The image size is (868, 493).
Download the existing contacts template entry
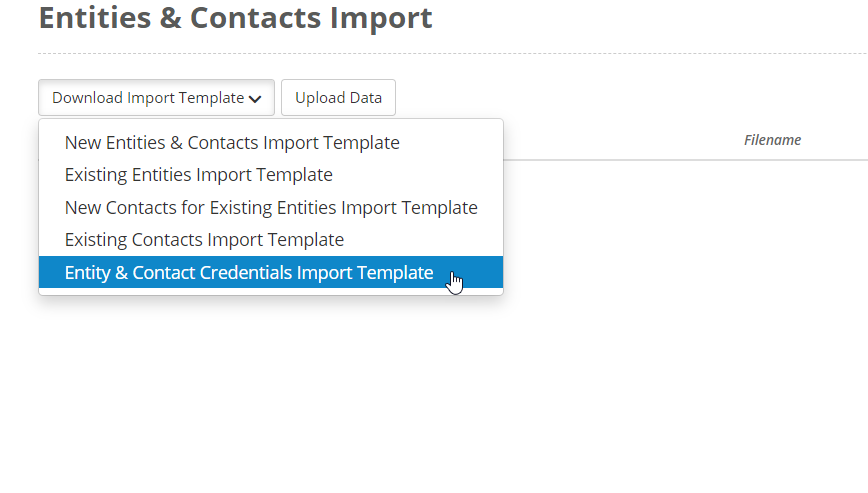click(x=271, y=240)
